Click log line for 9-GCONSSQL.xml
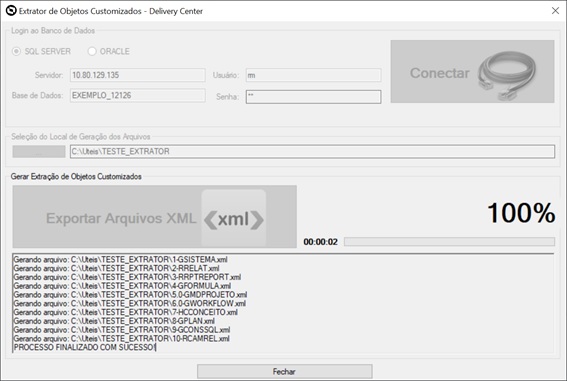The width and height of the screenshot is (567, 381). [122, 330]
